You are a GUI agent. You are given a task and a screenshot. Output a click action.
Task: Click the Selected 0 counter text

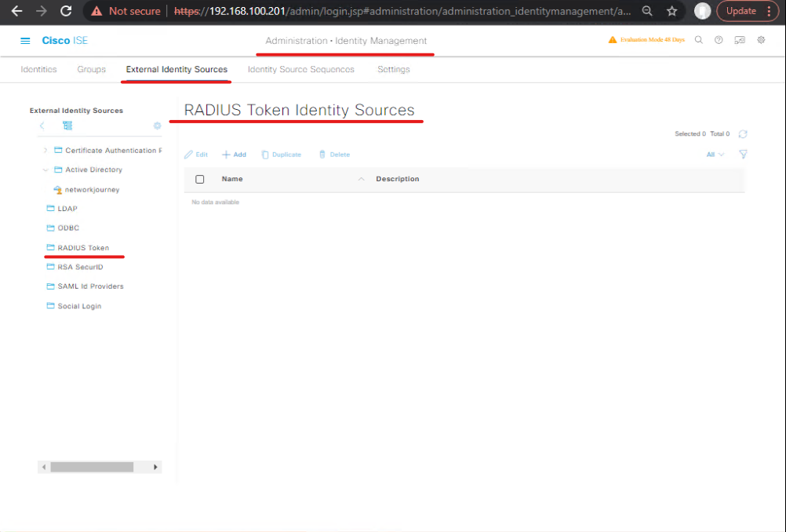coord(690,134)
